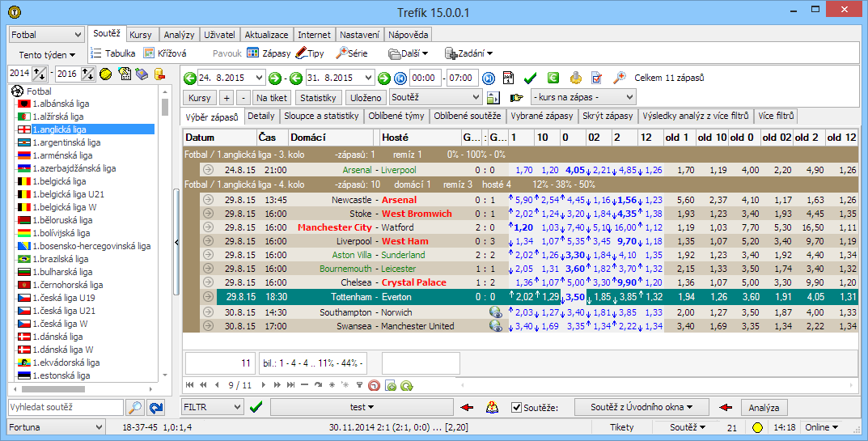This screenshot has width=868, height=441.
Task: Click the green checkmark in the date toolbar
Action: tap(531, 78)
